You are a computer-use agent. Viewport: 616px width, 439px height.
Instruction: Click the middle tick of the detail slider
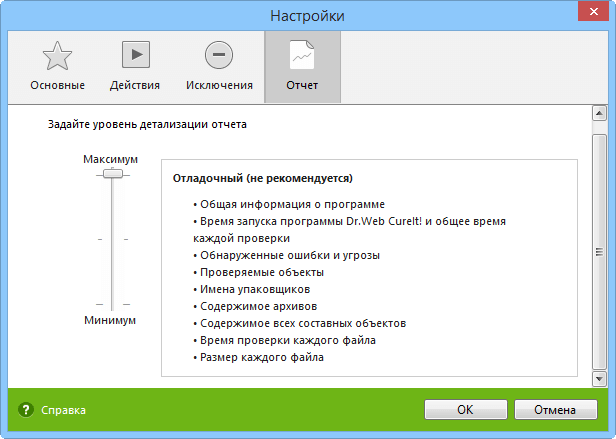click(x=113, y=239)
